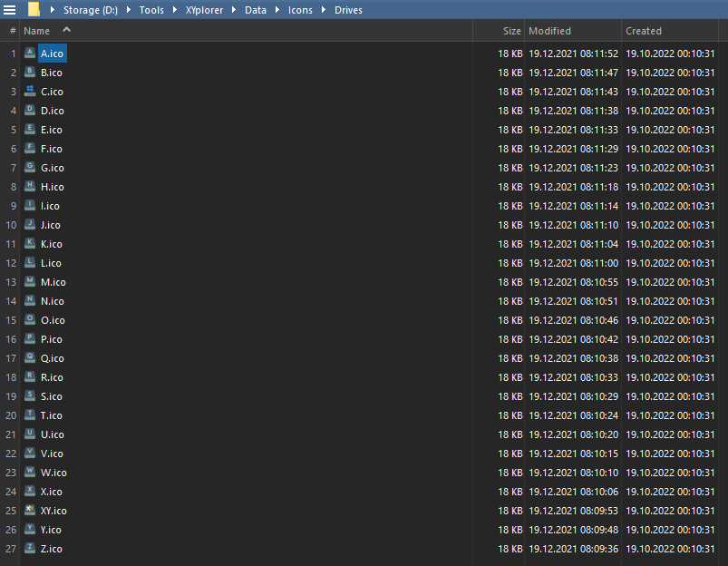Sort files by Created column
The width and height of the screenshot is (728, 566).
[x=644, y=31]
